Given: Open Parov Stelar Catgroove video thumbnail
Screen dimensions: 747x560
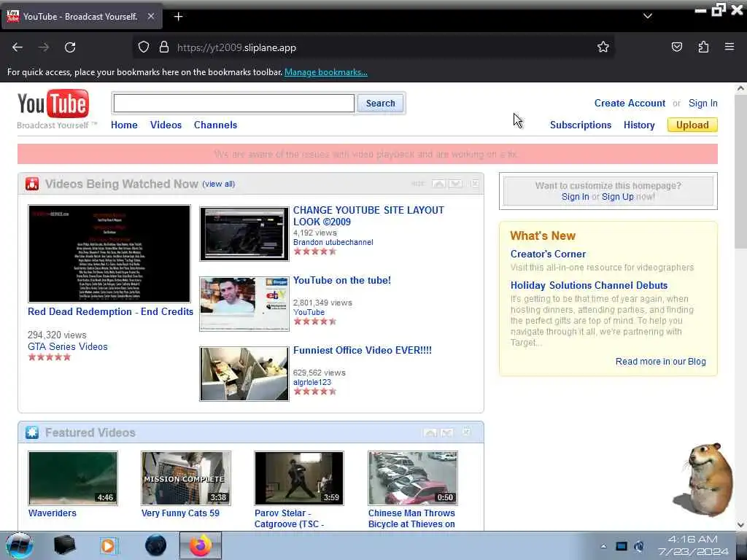Looking at the screenshot, I should point(298,478).
